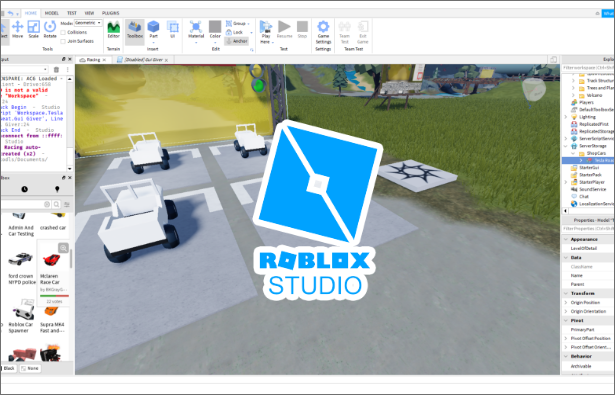Open the Toolbox creations (lightbulb) tab

(57, 189)
